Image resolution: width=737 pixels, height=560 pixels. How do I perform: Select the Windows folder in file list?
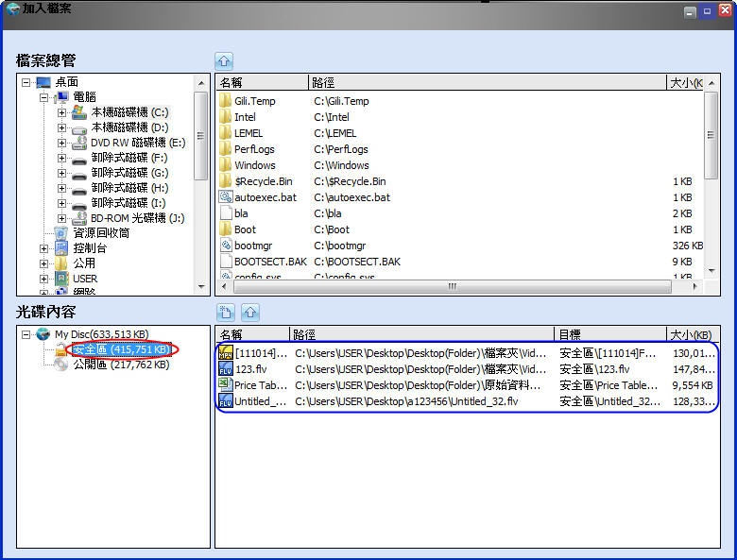(x=254, y=165)
